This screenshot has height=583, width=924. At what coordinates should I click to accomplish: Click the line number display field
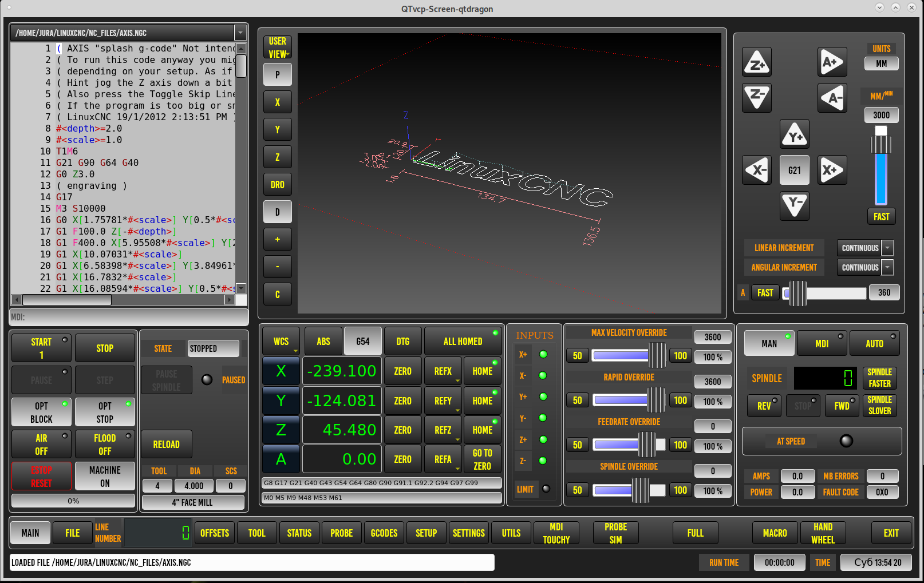click(x=158, y=533)
